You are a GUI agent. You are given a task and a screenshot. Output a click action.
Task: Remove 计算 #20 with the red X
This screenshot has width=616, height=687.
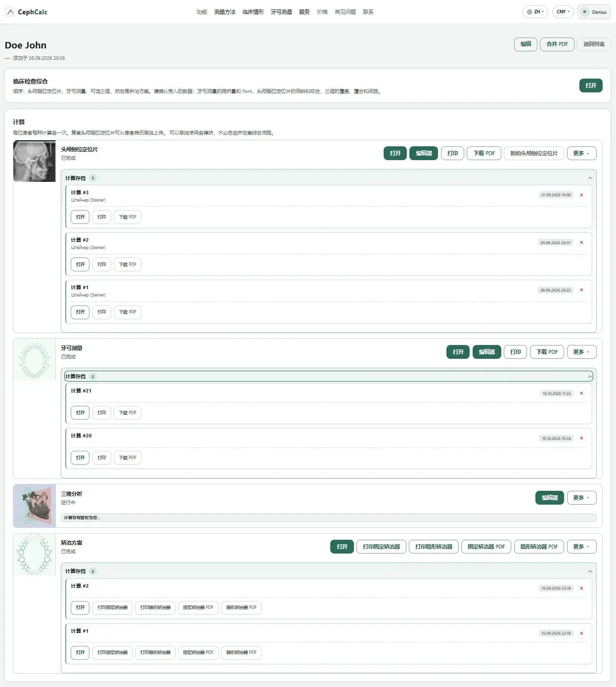coord(581,438)
